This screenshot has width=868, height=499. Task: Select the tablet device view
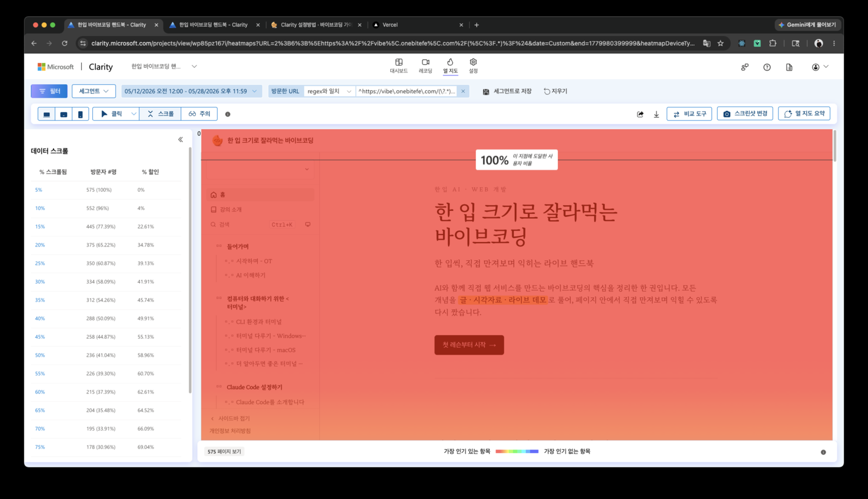63,114
